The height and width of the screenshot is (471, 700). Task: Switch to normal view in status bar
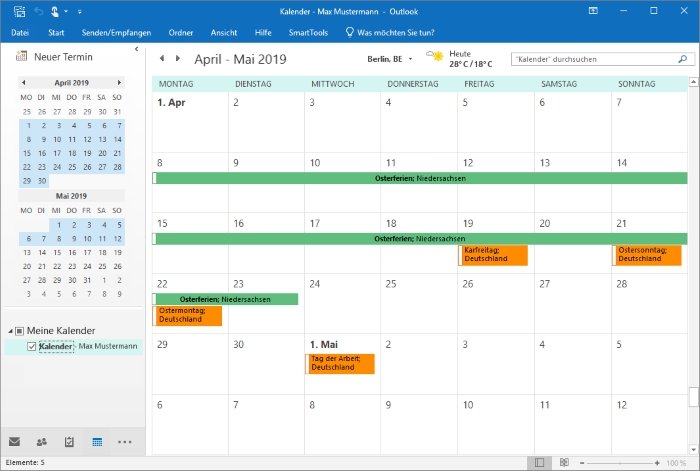point(539,463)
